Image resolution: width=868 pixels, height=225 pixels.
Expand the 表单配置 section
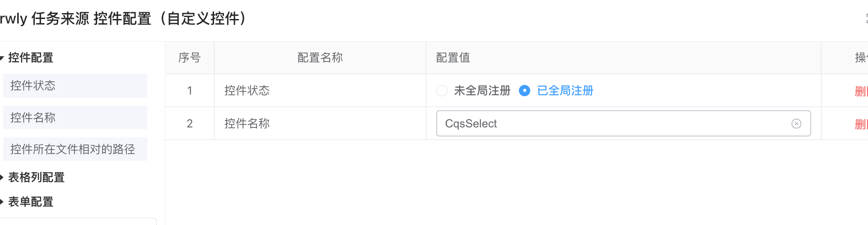2,202
